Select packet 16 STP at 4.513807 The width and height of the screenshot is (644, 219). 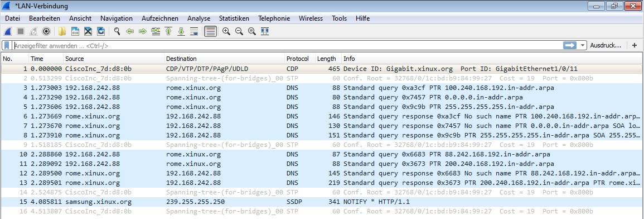pyautogui.click(x=322, y=211)
